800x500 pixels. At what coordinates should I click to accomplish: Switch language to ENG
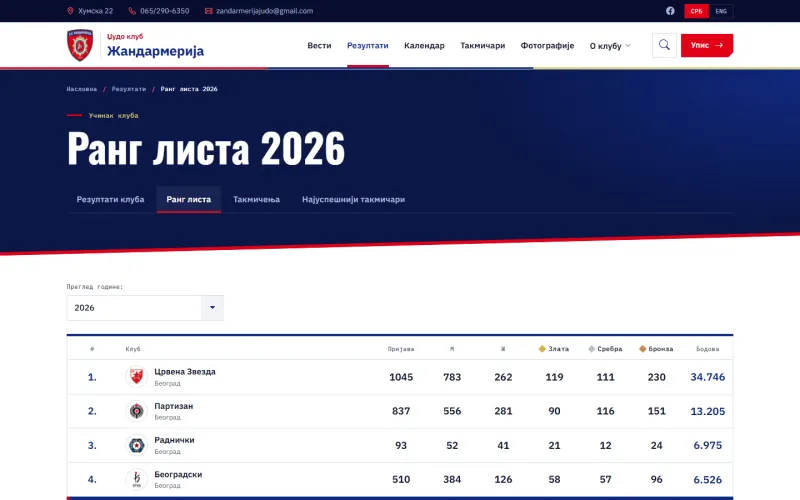pos(721,11)
